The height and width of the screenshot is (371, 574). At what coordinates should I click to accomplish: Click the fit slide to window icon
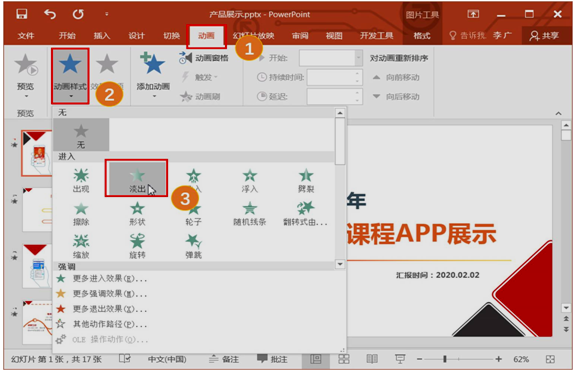(x=550, y=359)
